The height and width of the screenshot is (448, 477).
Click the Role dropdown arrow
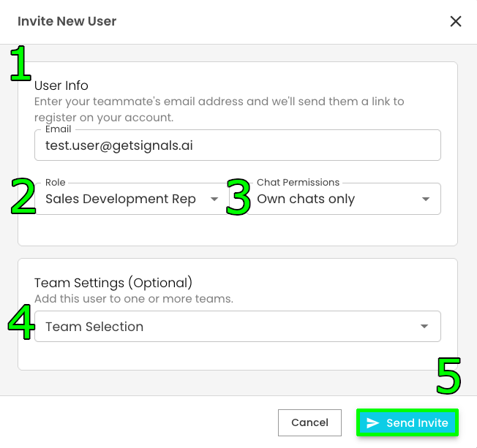214,199
